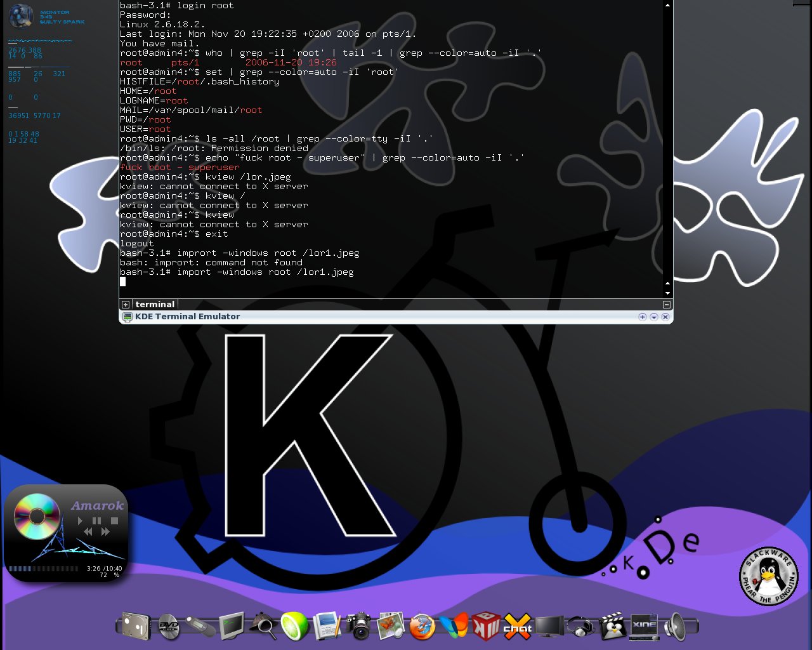
Task: Click 'MAIL=/var/spool/mail/root' terminal line
Action: [191, 110]
